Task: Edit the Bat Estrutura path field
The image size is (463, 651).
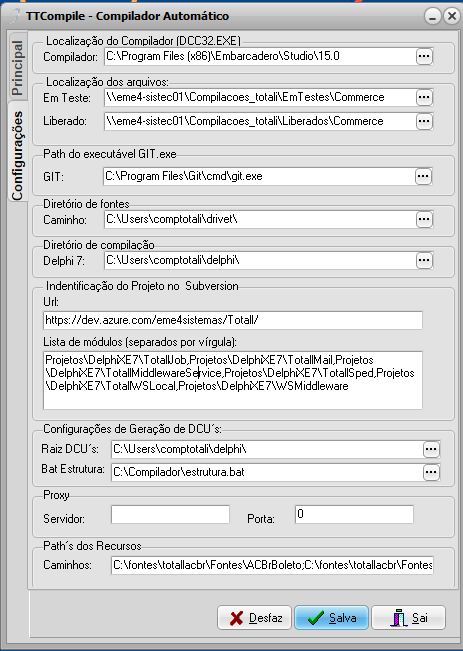Action: pos(267,472)
